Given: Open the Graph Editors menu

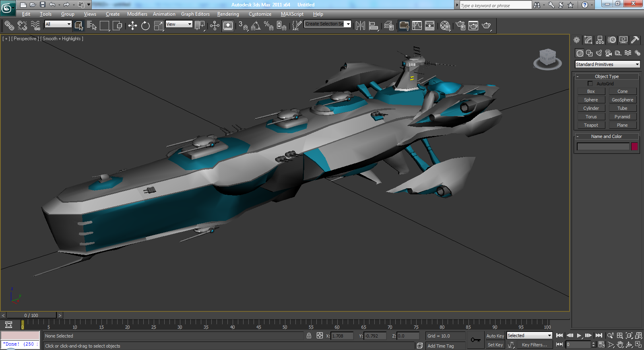Looking at the screenshot, I should (195, 14).
